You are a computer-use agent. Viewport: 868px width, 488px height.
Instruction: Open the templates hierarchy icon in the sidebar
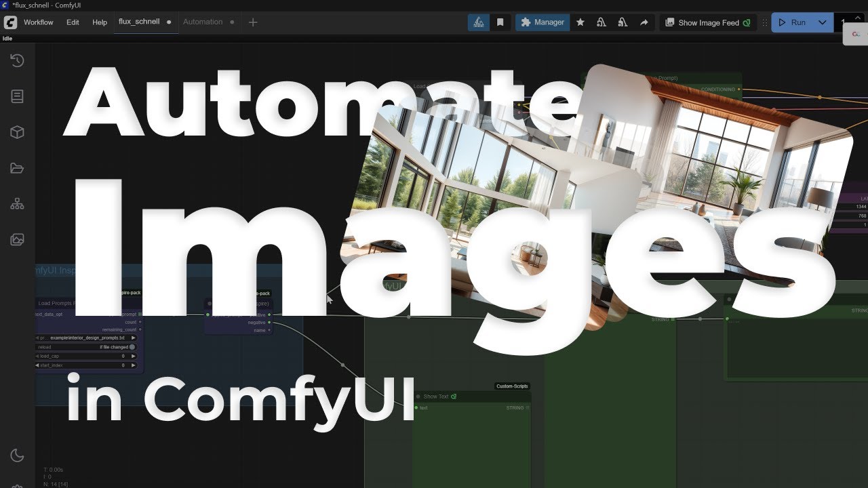tap(17, 203)
